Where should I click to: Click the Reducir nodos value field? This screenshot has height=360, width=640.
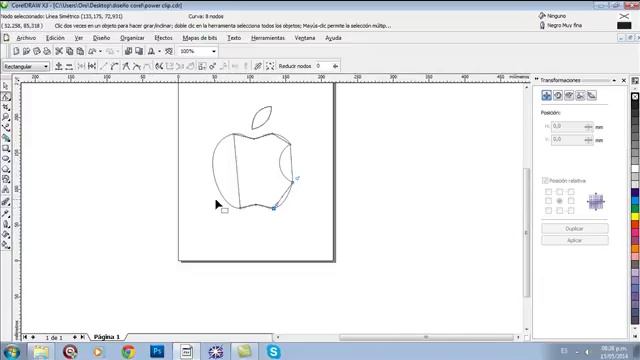pos(322,66)
